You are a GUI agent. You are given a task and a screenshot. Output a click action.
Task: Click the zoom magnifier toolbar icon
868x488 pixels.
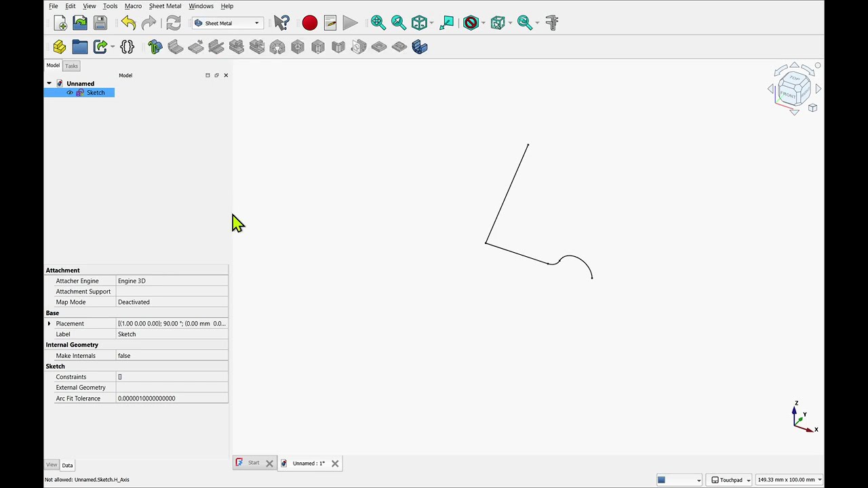pos(524,23)
